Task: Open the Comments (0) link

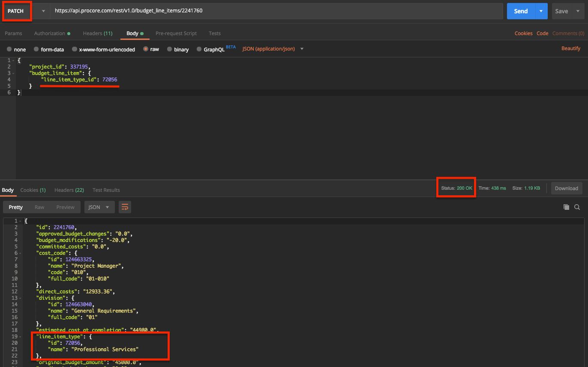Action: coord(568,33)
